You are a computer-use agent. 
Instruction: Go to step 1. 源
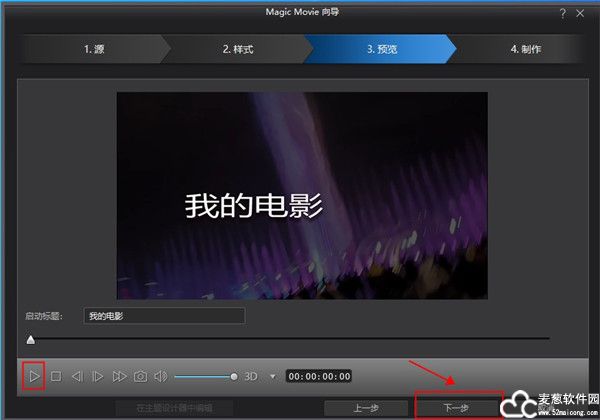(95, 48)
